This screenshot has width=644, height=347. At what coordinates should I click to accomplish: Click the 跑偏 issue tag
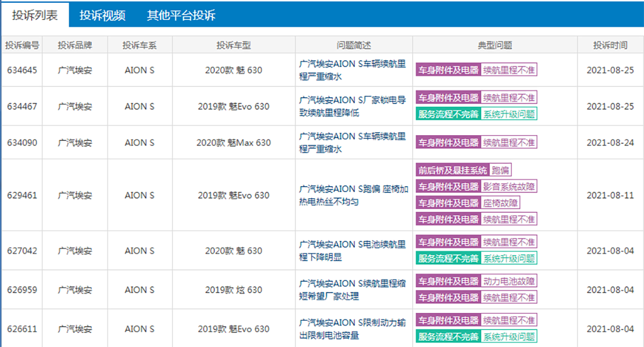500,170
